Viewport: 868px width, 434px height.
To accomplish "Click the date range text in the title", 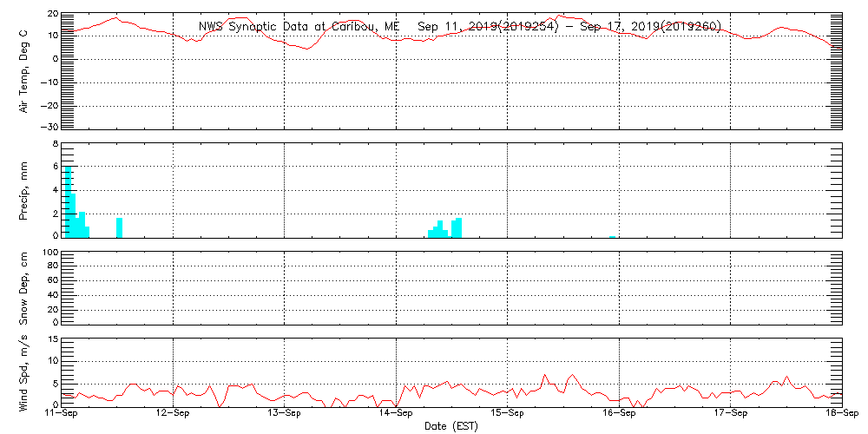I will coord(569,27).
